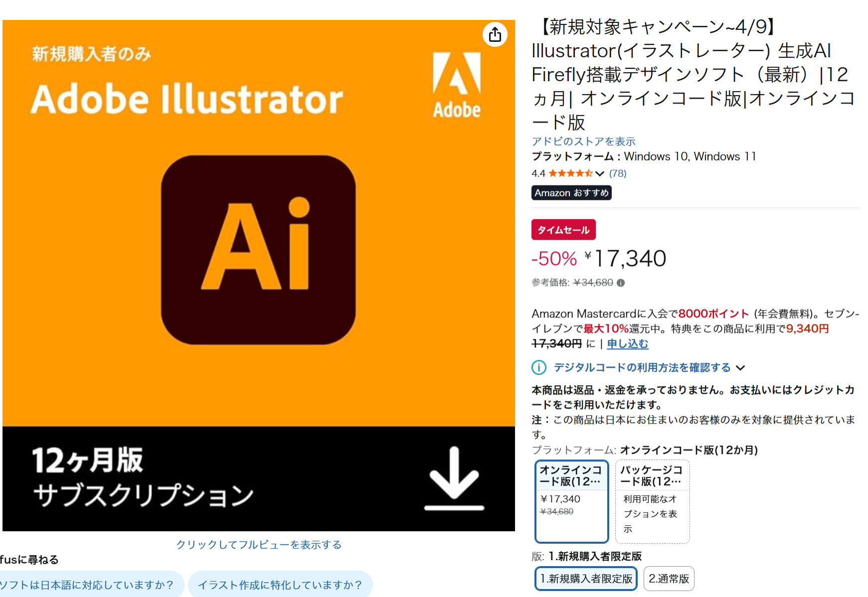This screenshot has width=868, height=597.
Task: Ask the イラスト作成に特化していますか？ suggested question
Action: pos(280,585)
